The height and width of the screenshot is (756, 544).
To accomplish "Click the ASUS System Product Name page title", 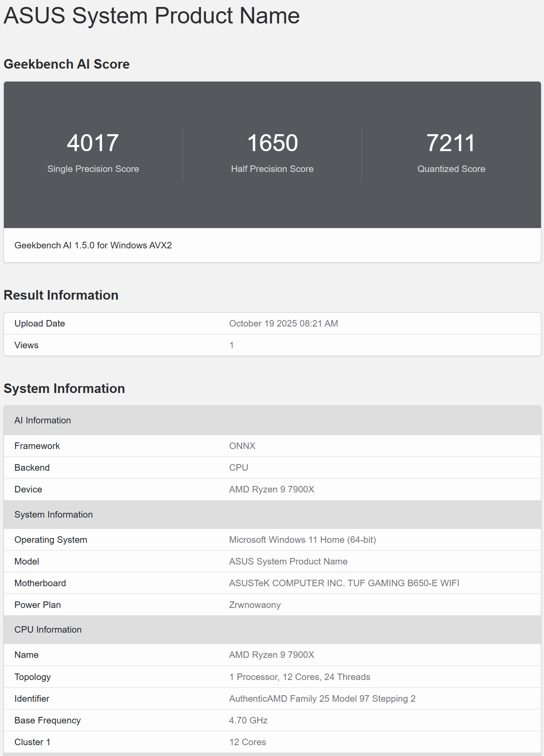I will [151, 16].
